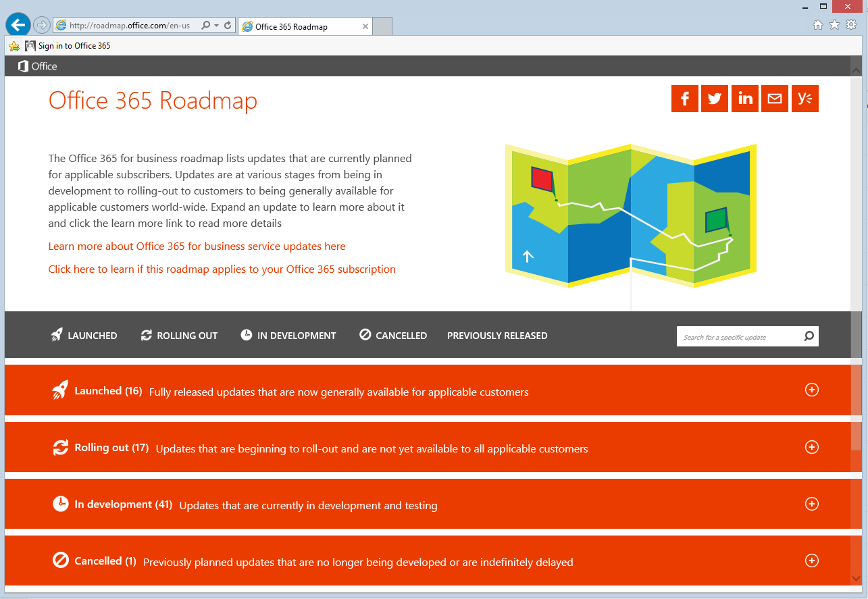868x599 pixels.
Task: Click the Cancelled (1) section title
Action: pyautogui.click(x=105, y=561)
